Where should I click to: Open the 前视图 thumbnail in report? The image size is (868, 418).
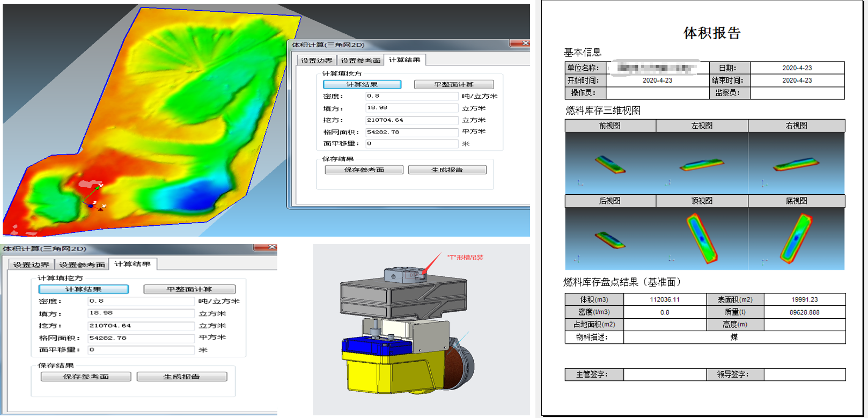(x=610, y=163)
